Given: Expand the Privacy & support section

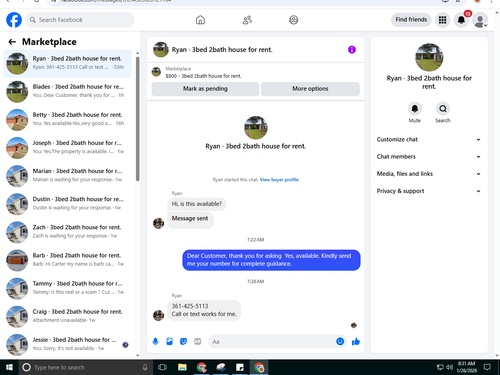Looking at the screenshot, I should (x=429, y=191).
